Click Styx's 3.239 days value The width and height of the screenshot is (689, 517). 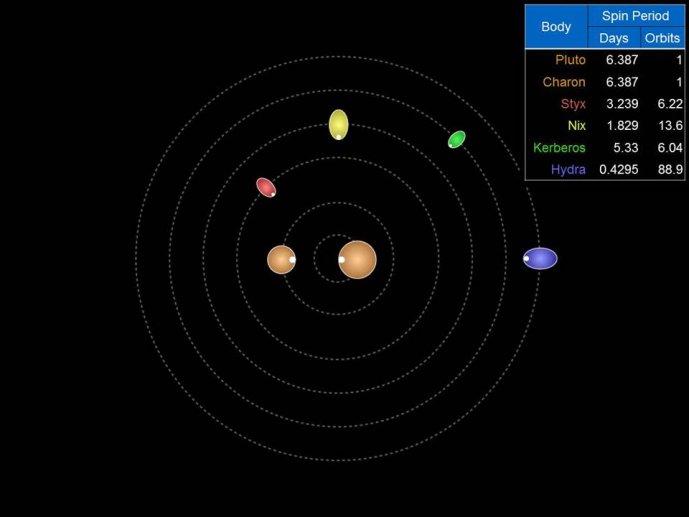pos(622,104)
